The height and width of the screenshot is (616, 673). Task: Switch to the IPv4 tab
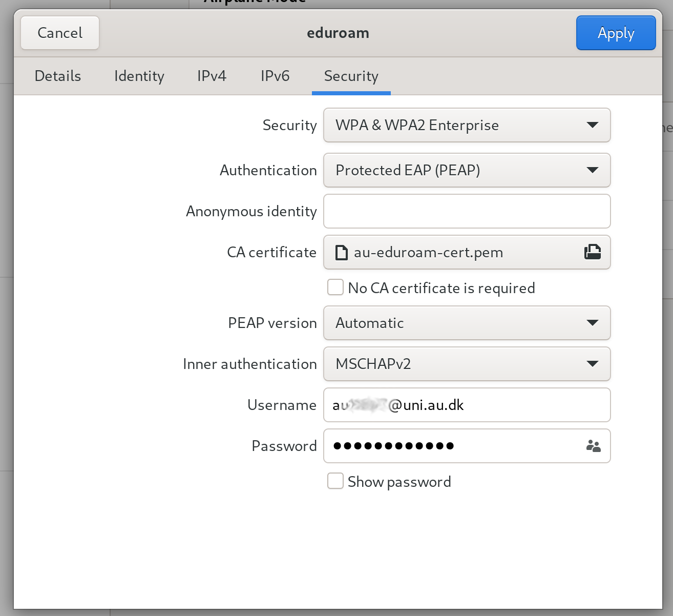pyautogui.click(x=212, y=76)
